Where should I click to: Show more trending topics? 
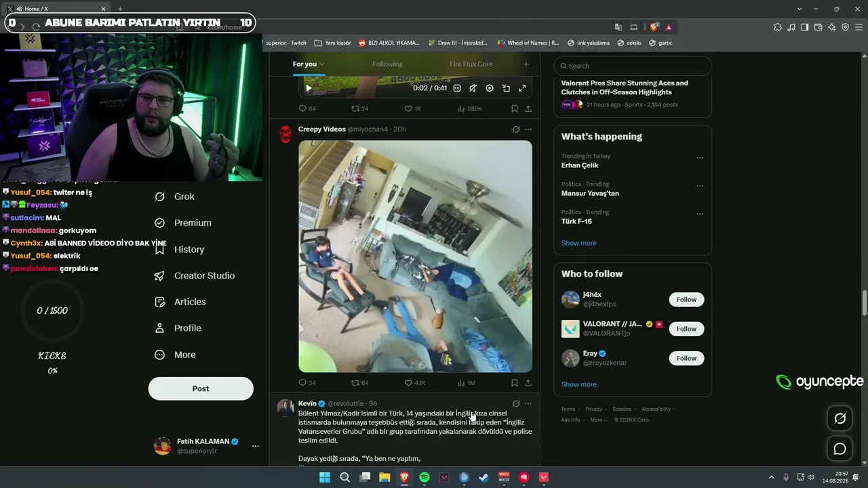579,243
